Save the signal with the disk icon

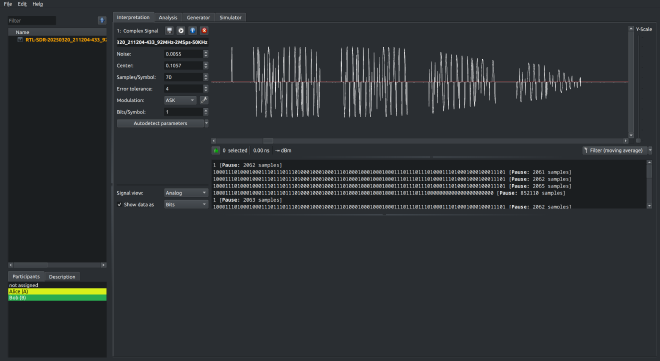pos(169,31)
